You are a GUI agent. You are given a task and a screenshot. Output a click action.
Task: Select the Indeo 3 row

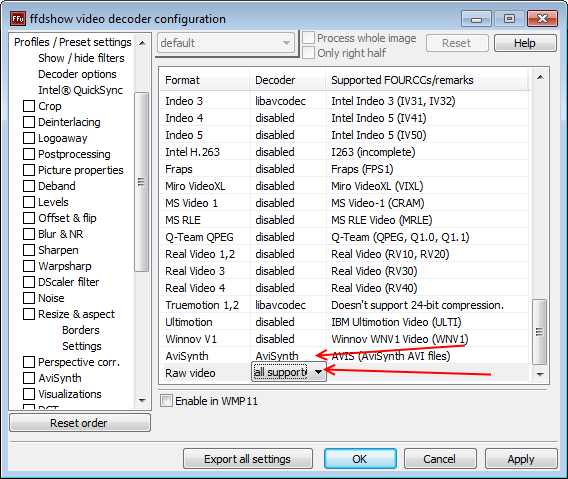click(x=345, y=101)
